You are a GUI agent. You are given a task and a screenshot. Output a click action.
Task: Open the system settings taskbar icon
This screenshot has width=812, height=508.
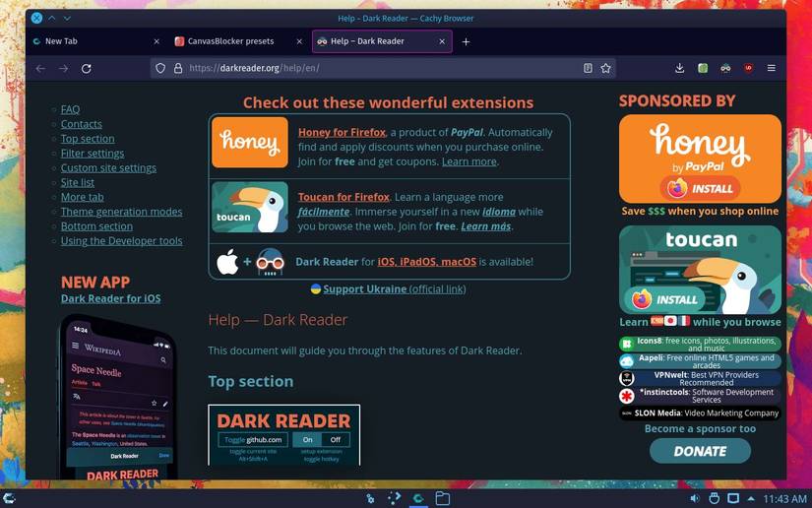(x=370, y=499)
